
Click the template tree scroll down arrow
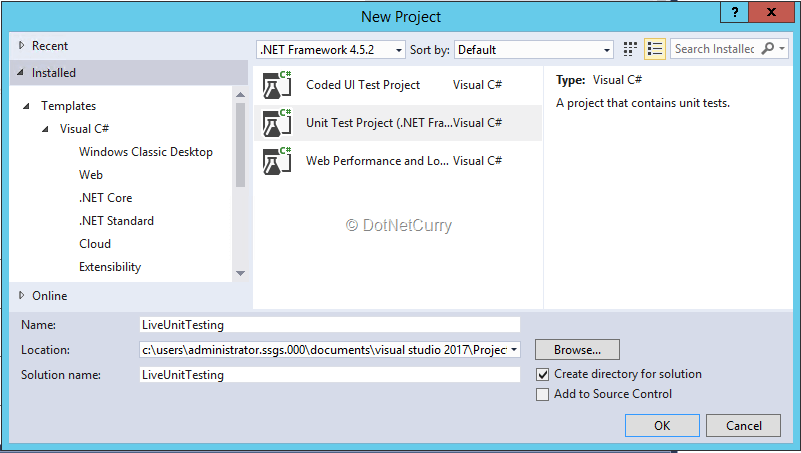[241, 273]
